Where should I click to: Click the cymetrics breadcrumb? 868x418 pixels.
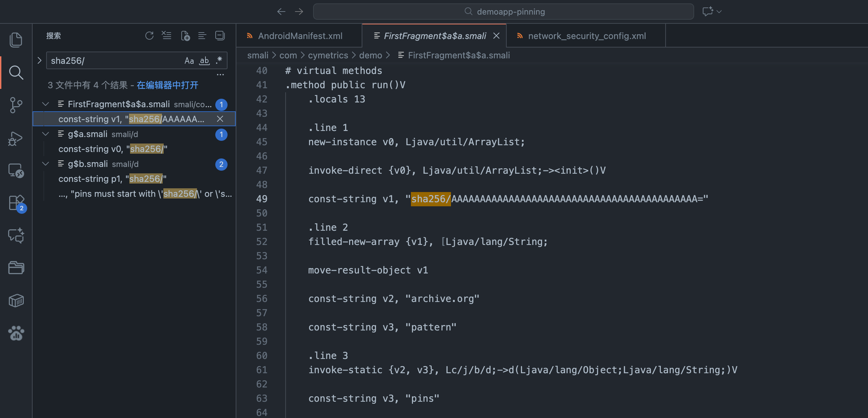pos(328,55)
